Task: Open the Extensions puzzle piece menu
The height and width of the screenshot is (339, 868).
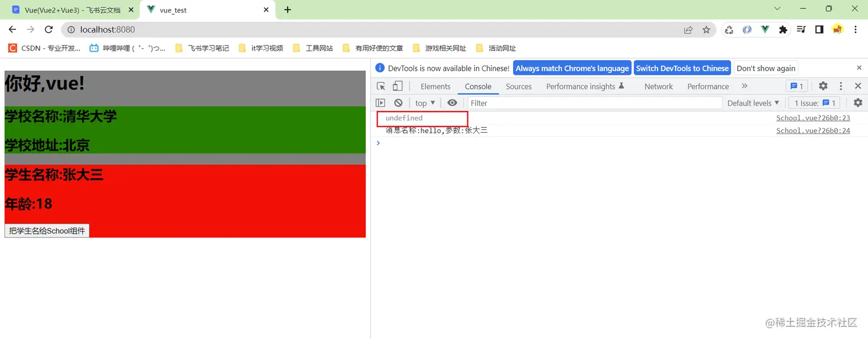Action: pyautogui.click(x=783, y=30)
